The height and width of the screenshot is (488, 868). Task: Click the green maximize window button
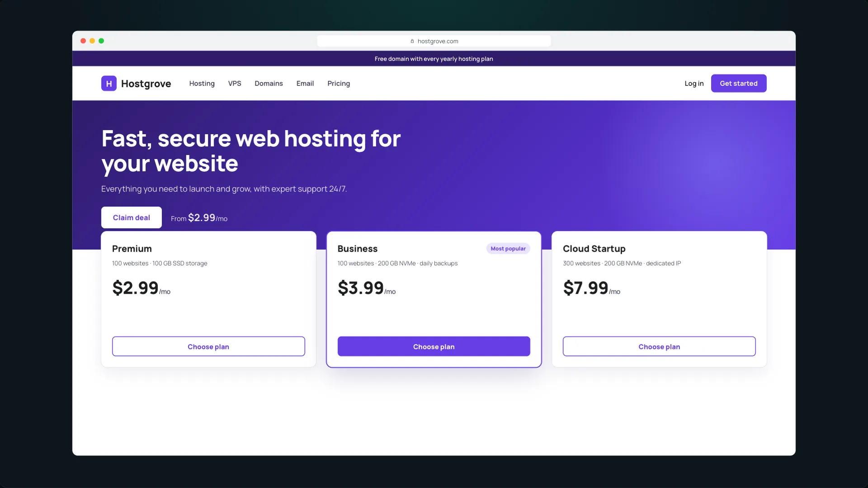point(101,41)
